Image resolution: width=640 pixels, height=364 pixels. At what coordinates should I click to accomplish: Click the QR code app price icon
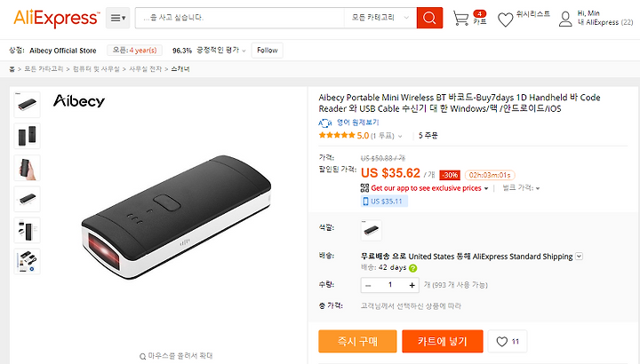(364, 188)
